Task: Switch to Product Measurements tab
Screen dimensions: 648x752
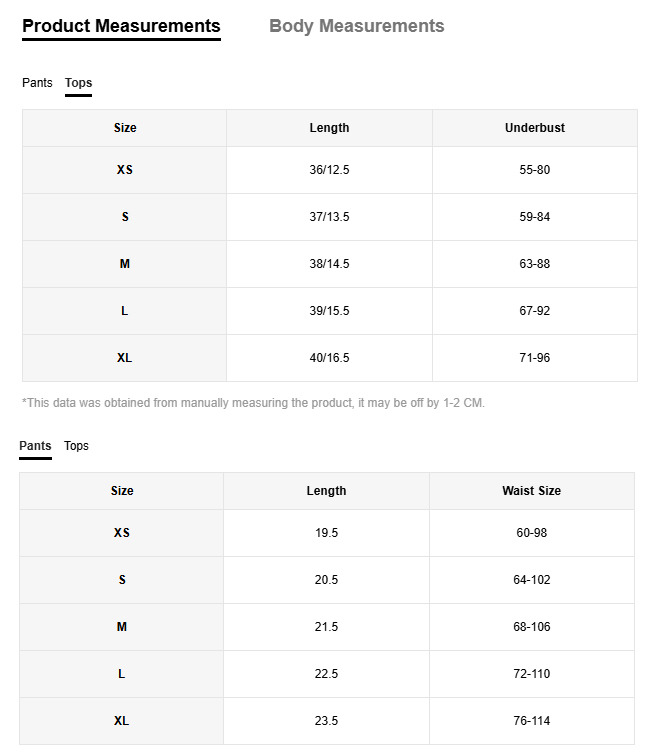Action: [x=121, y=26]
